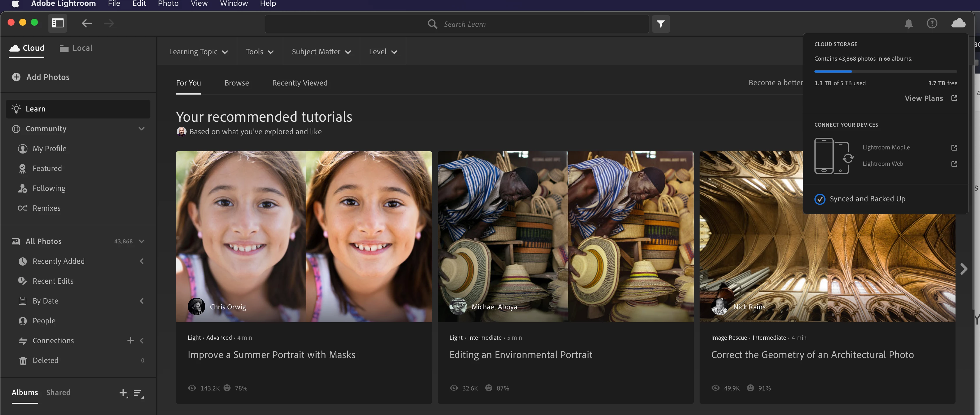Expand the Learning Topic dropdown
The width and height of the screenshot is (980, 415).
(198, 52)
